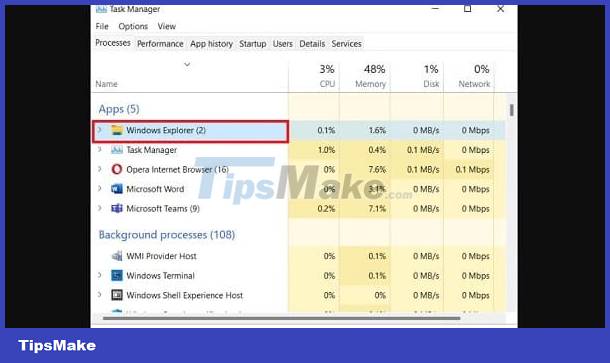
Task: Click the sort chevron above Name column
Action: tap(187, 64)
